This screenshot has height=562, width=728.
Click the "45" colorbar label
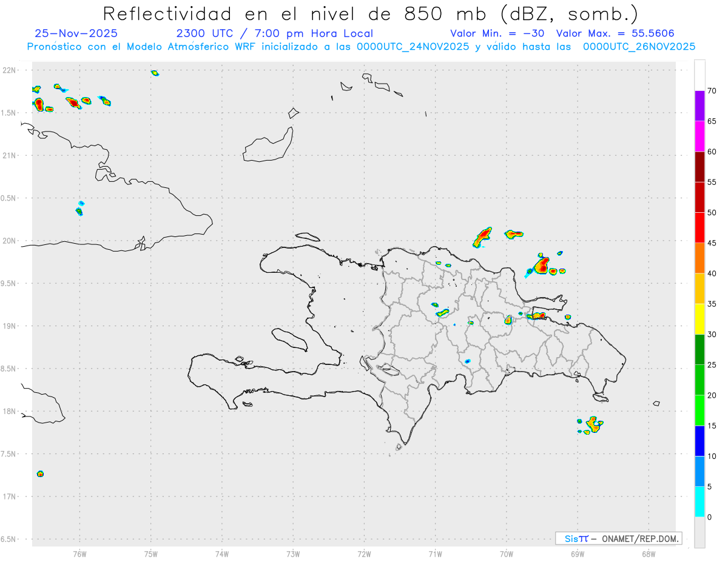tap(712, 243)
